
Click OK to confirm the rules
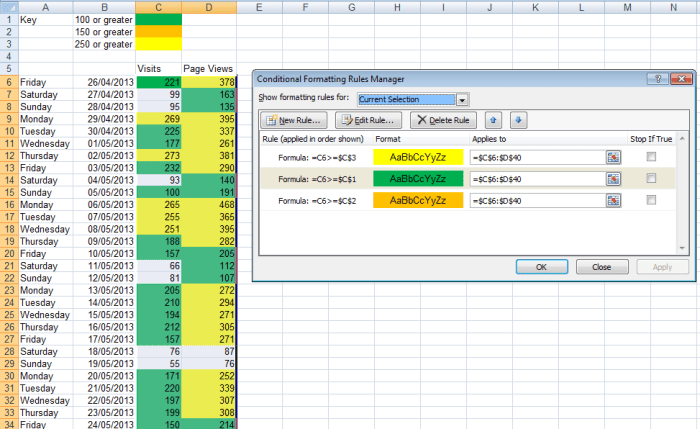[x=541, y=267]
